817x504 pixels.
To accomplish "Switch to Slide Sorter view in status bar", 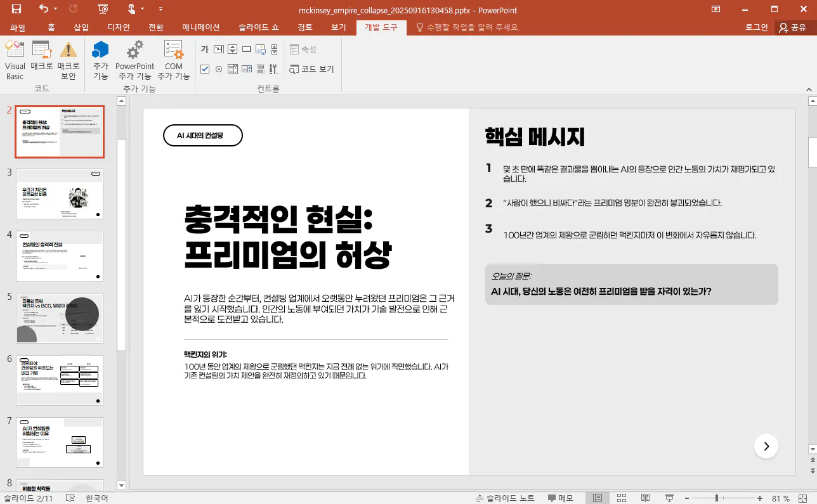I will click(x=622, y=498).
